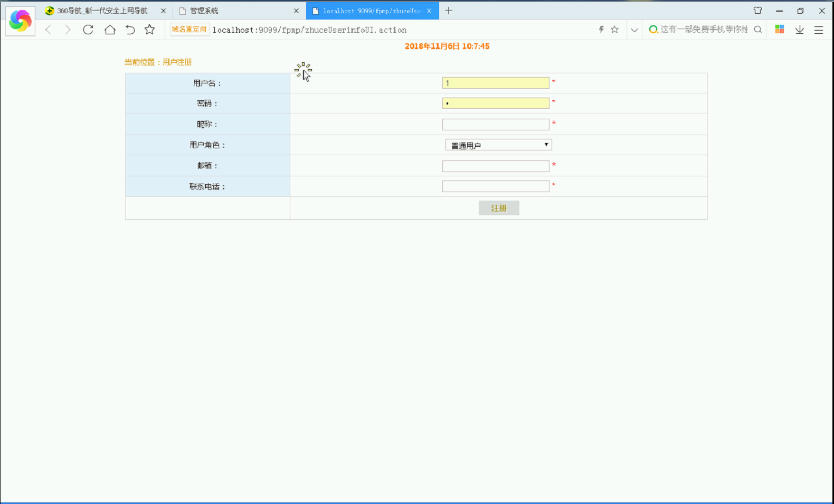This screenshot has height=504, width=834.
Task: Open the browser hamburger menu
Action: [819, 30]
